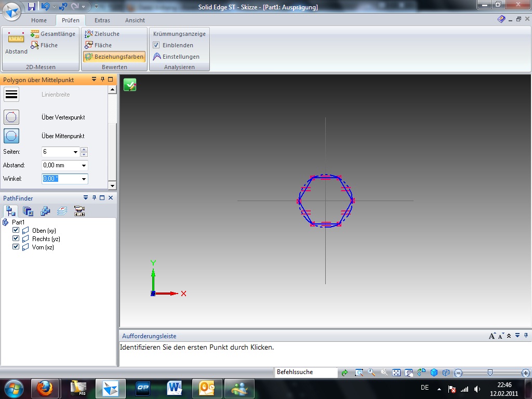The height and width of the screenshot is (399, 532).
Task: Pin the Aufforderungsleiste prompt bar
Action: click(526, 336)
